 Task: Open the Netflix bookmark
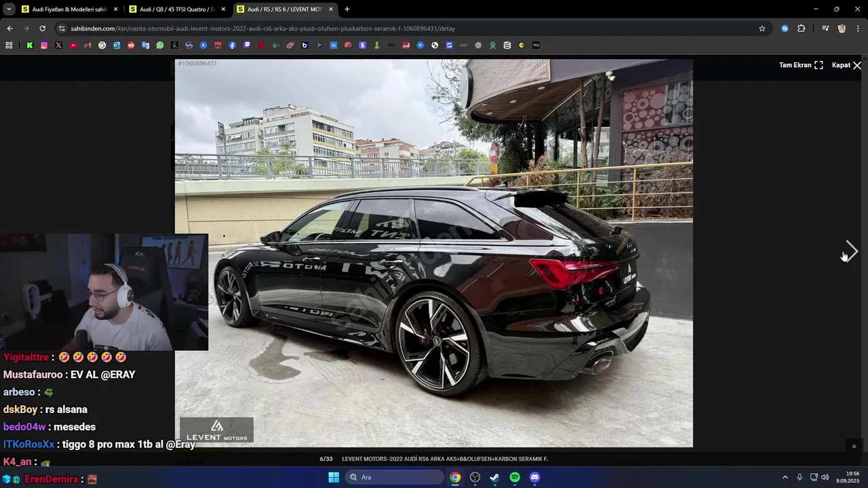[261, 45]
